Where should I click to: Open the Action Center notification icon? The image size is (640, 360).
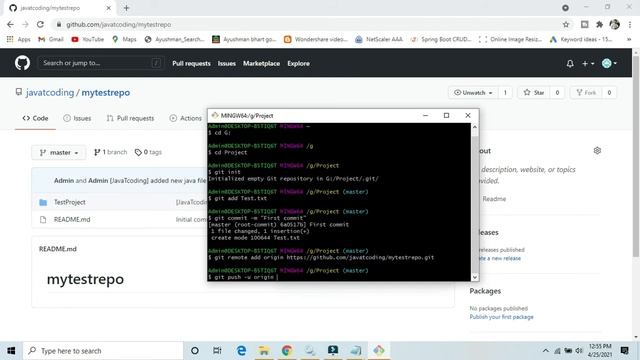[624, 351]
